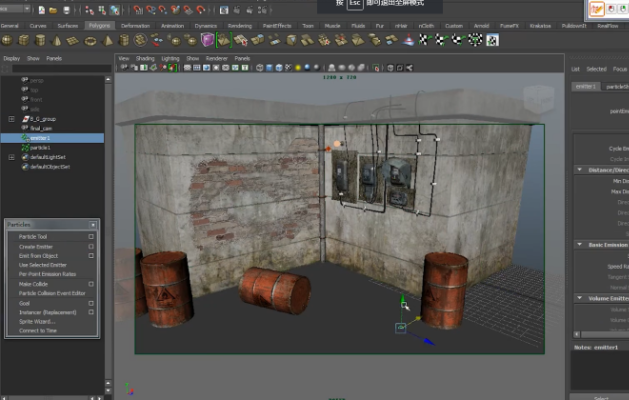Click the new scene icon
Screen dimensions: 629x400
[x=42, y=10]
